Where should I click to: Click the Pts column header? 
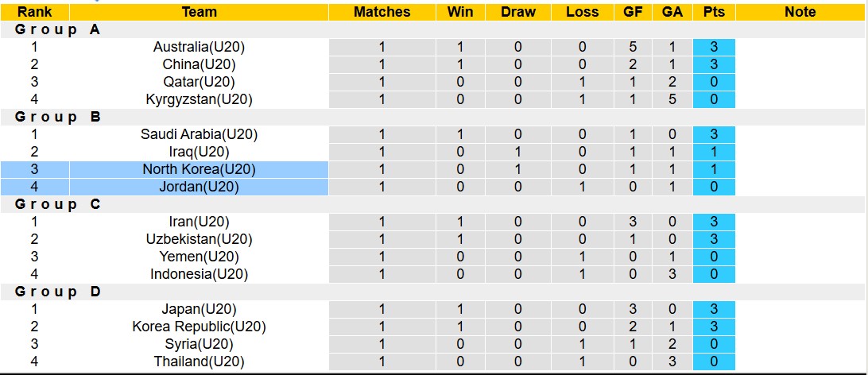714,12
